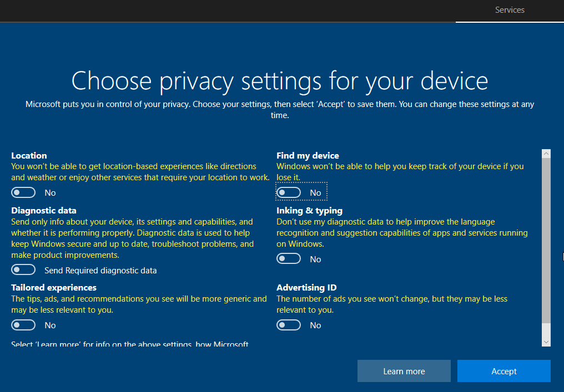Toggle the Diagnostic data switch

click(23, 270)
